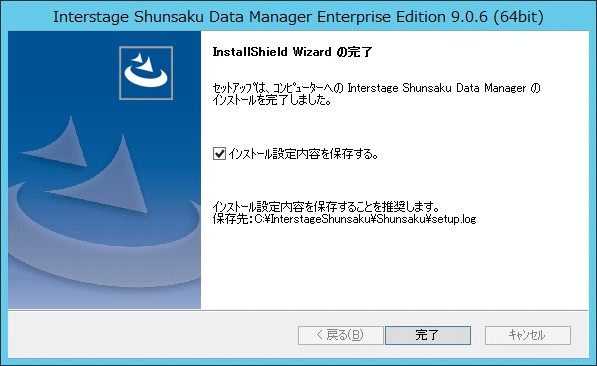Click the blank white space below the setup.log path
This screenshot has height=366, width=597.
point(394,267)
